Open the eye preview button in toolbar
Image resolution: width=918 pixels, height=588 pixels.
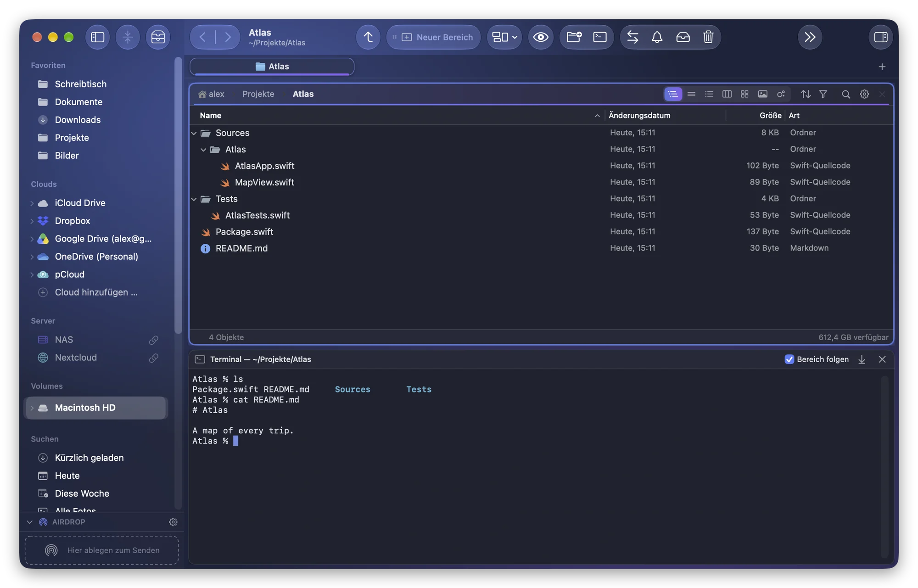point(541,37)
